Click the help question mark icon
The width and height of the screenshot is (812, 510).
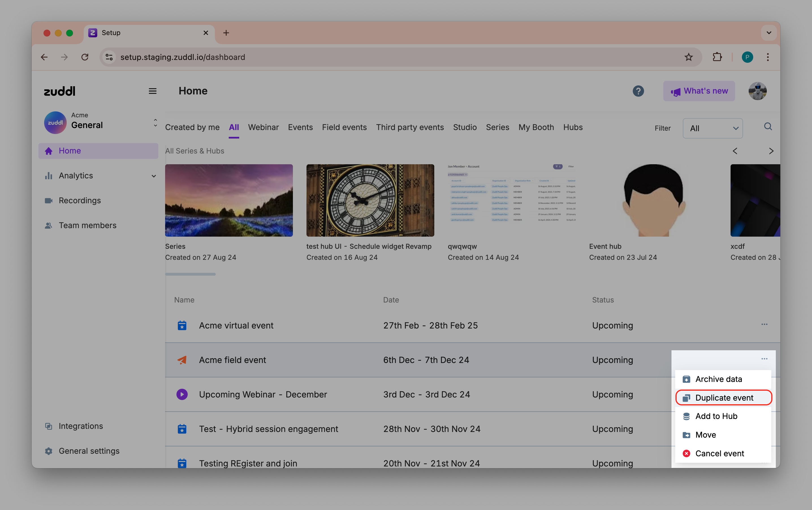pyautogui.click(x=638, y=91)
